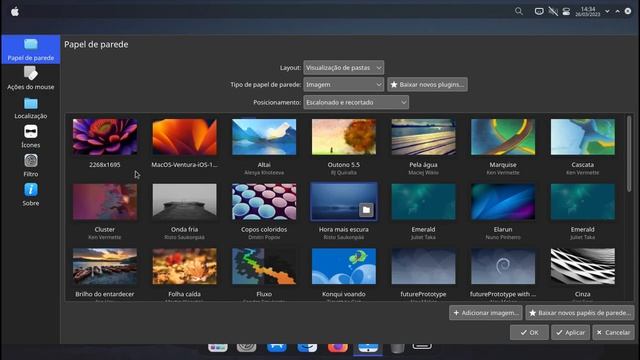Viewport: 640px width, 360px height.
Task: Select the Elarun wallpaper
Action: [x=503, y=202]
